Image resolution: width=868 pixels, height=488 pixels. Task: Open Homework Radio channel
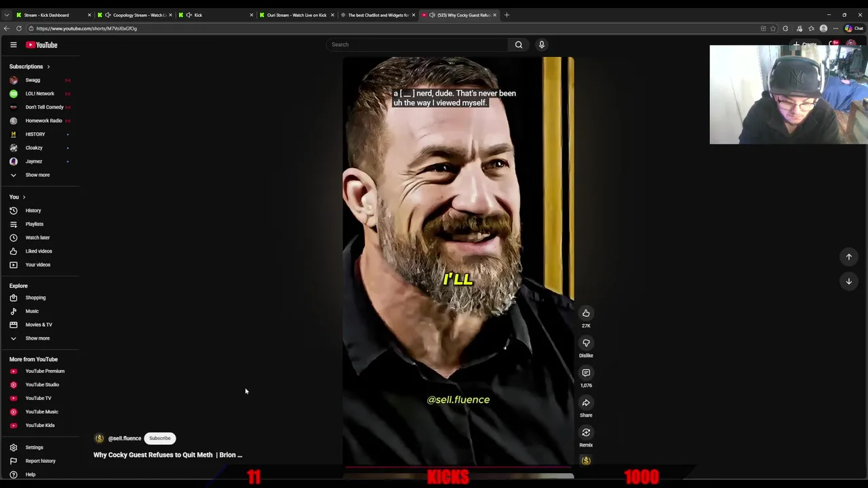coord(43,121)
